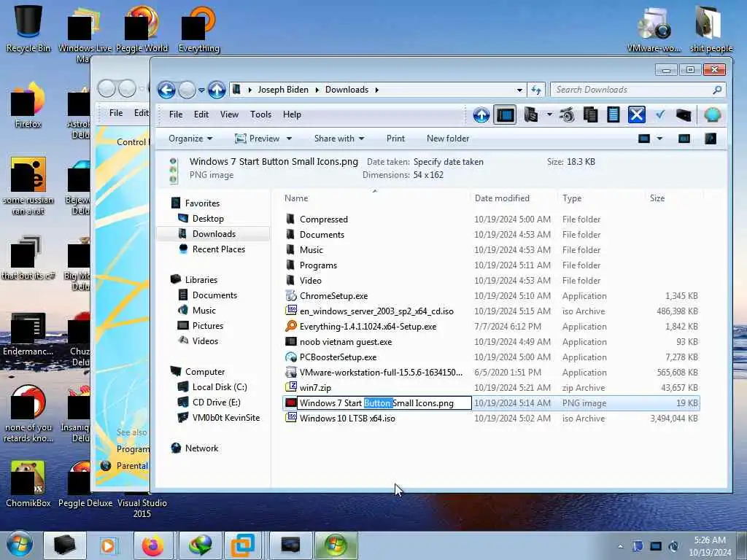747x560 pixels.
Task: Refresh the Downloads folder view
Action: pos(536,90)
